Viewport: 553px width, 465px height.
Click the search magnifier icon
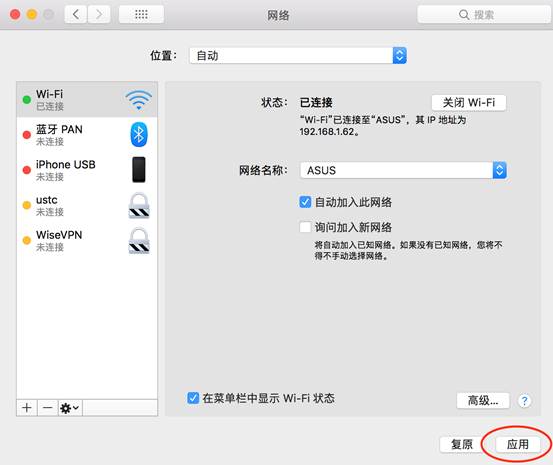click(x=464, y=15)
